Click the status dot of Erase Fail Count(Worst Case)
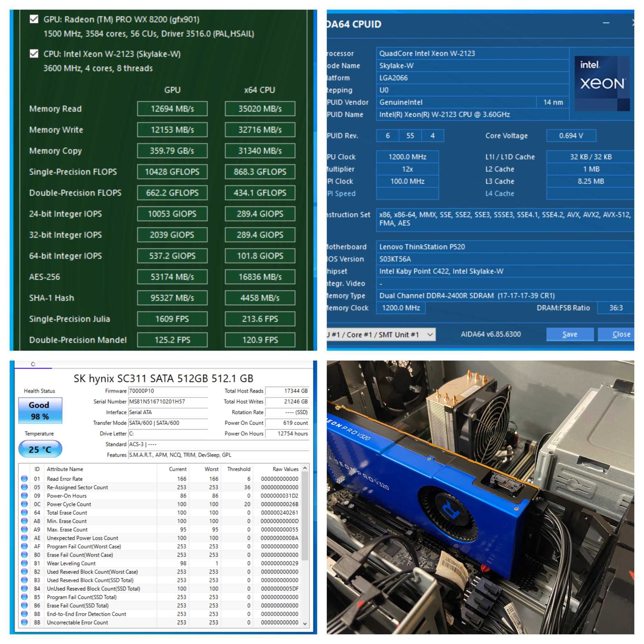This screenshot has height=644, width=644. [x=24, y=555]
